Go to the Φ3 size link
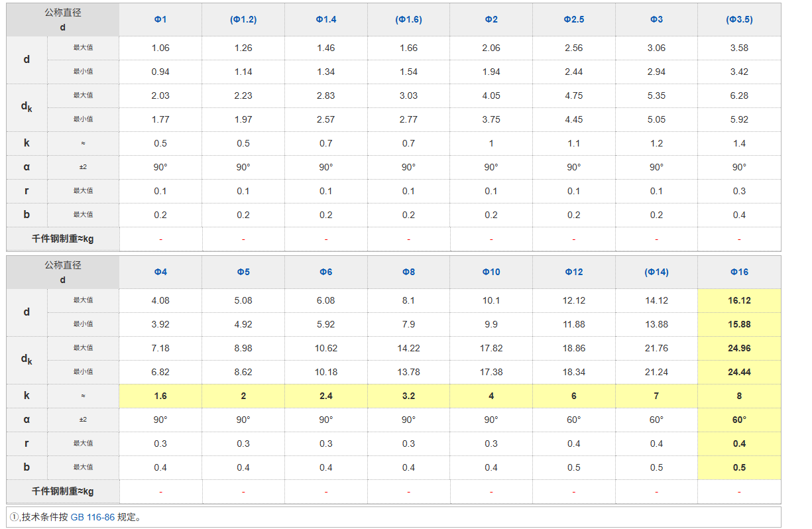This screenshot has height=529, width=812. [x=656, y=20]
